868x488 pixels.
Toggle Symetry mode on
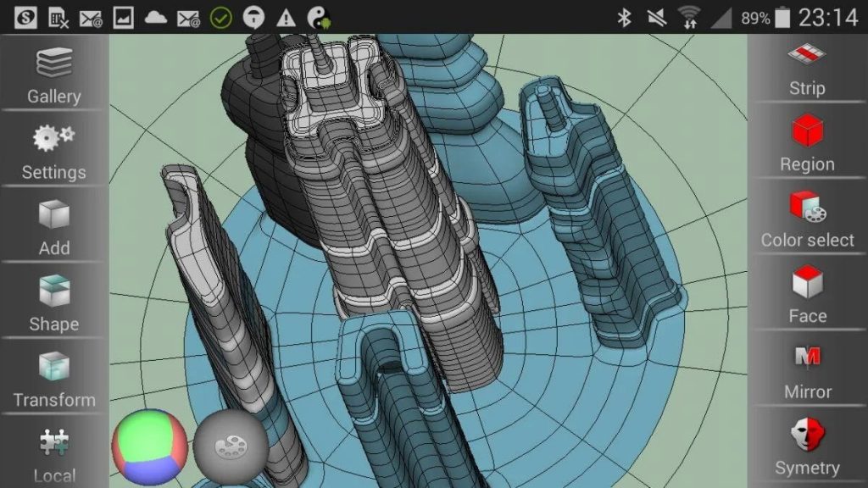pyautogui.click(x=806, y=447)
